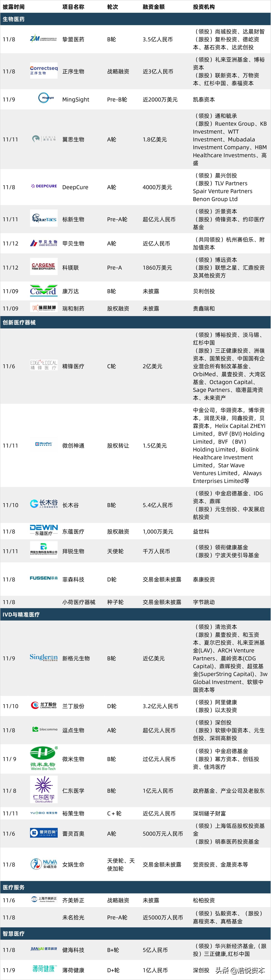Click the 融资金额 column header
271x980 pixels.
tap(154, 6)
